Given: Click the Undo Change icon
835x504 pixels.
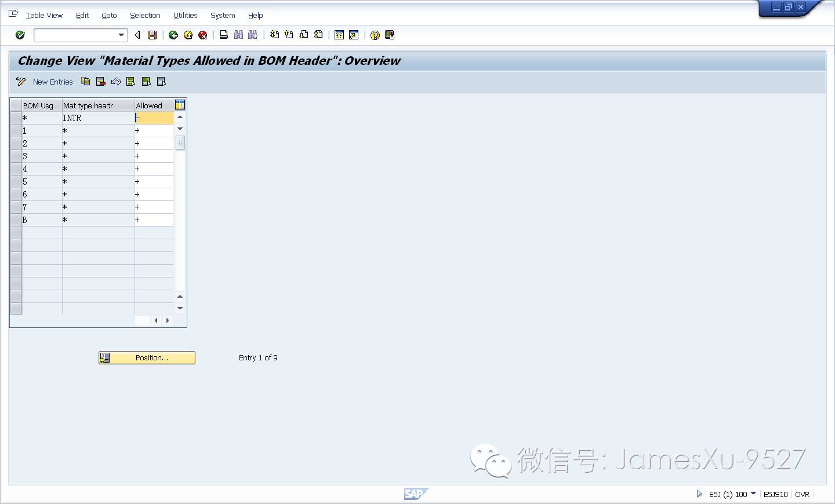Looking at the screenshot, I should coord(116,82).
